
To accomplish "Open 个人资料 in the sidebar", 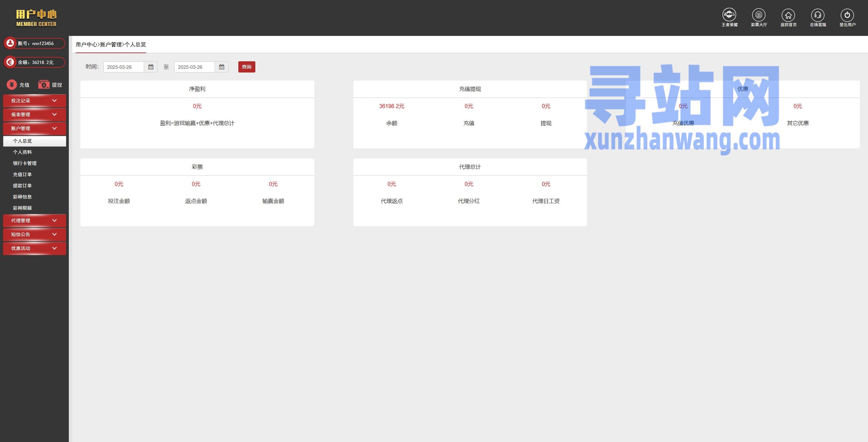I will [22, 152].
